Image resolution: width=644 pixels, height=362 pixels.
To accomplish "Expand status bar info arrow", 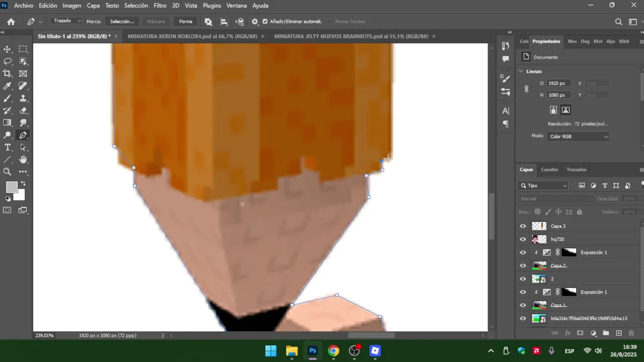I will click(163, 335).
